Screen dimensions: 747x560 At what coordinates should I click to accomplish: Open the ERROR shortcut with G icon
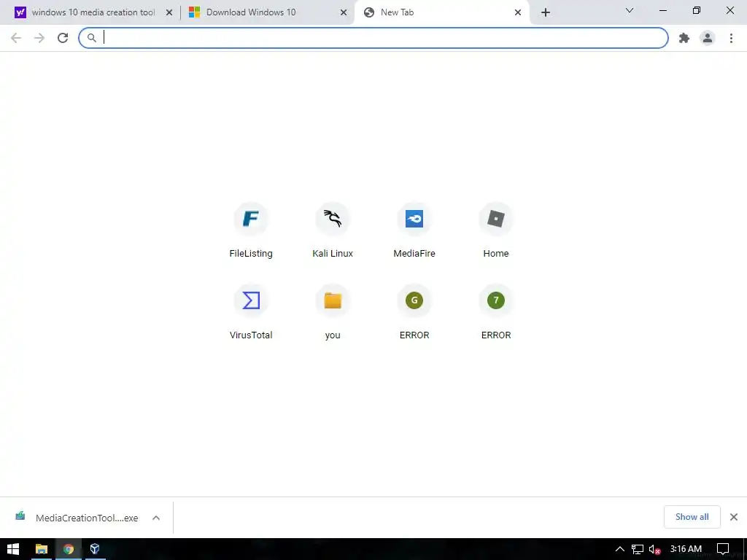click(414, 312)
